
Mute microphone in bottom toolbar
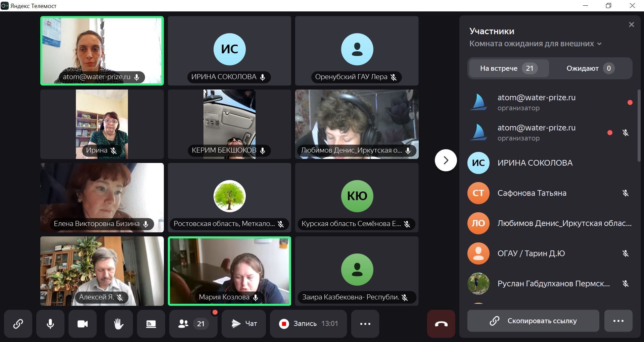pyautogui.click(x=50, y=324)
